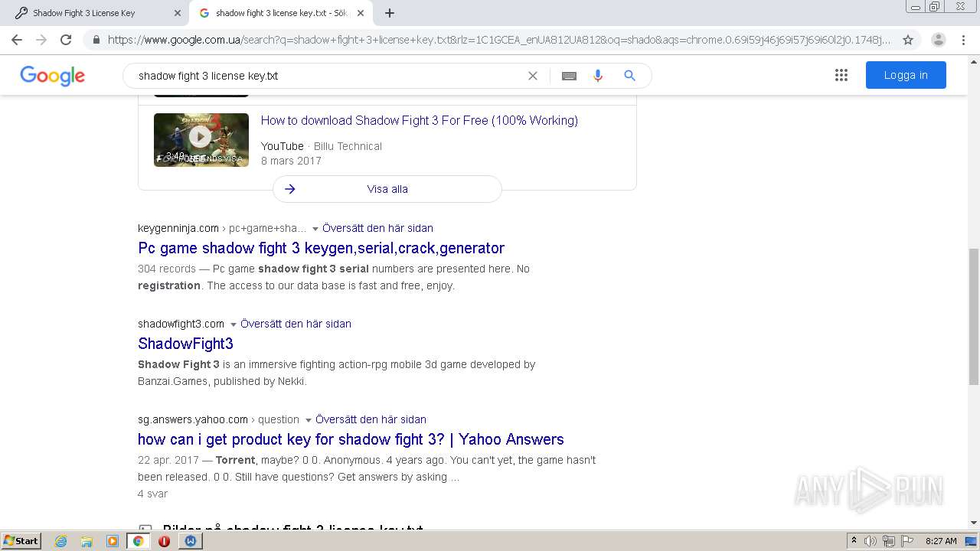
Task: Close the Shadow Fight 3 License Key tab
Action: (178, 13)
